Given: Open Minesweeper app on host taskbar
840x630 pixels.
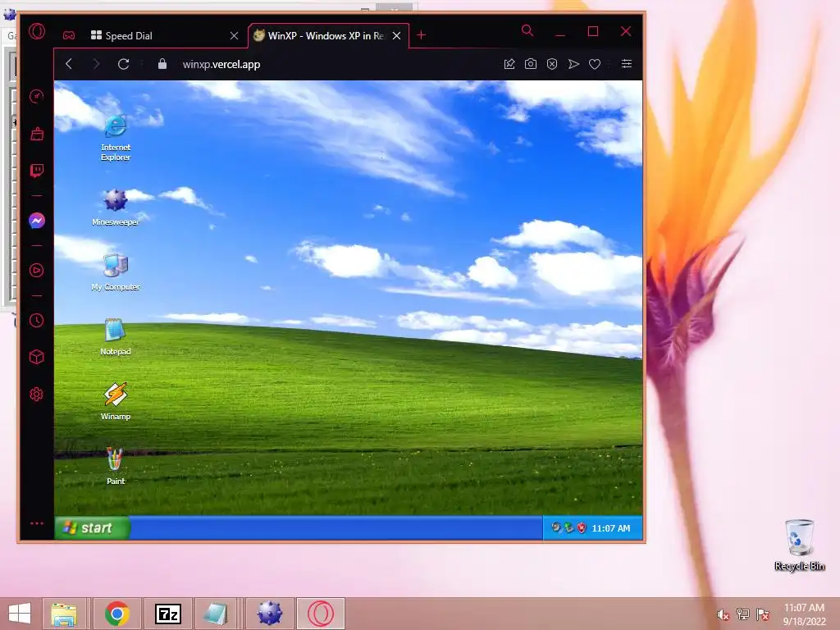Looking at the screenshot, I should coord(269,614).
